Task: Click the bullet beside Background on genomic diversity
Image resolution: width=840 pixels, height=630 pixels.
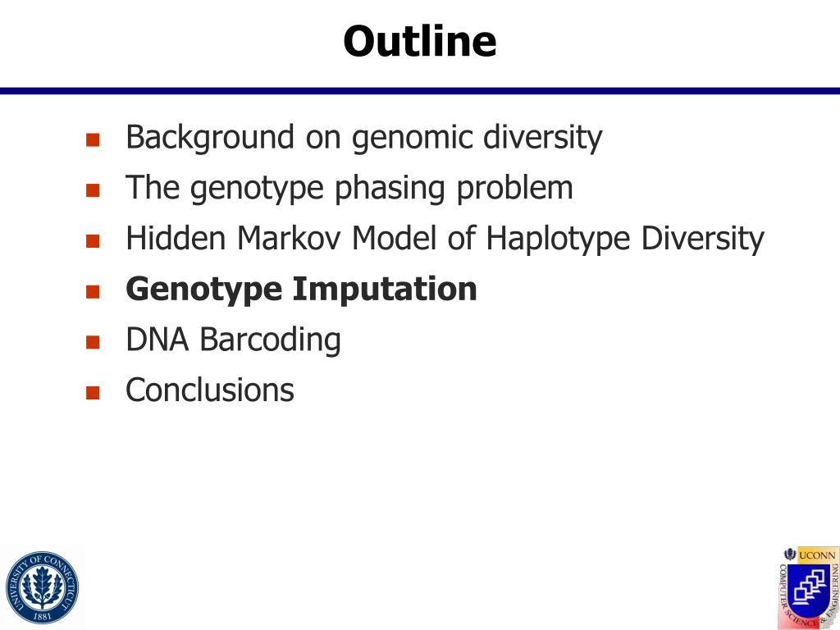Action: [93, 139]
